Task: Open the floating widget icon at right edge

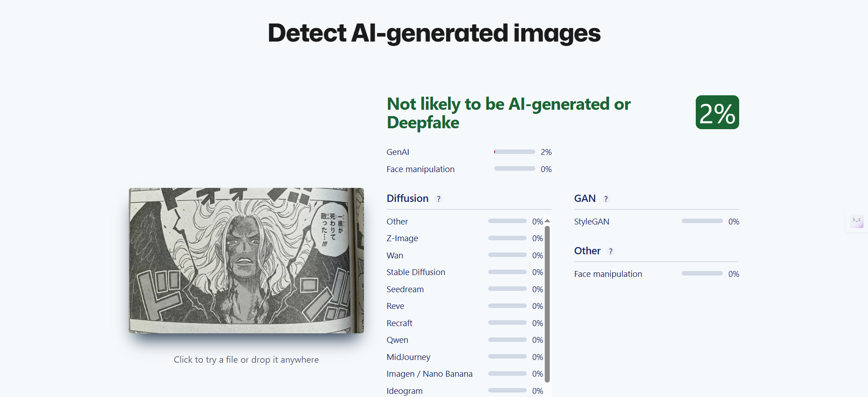Action: (x=857, y=221)
